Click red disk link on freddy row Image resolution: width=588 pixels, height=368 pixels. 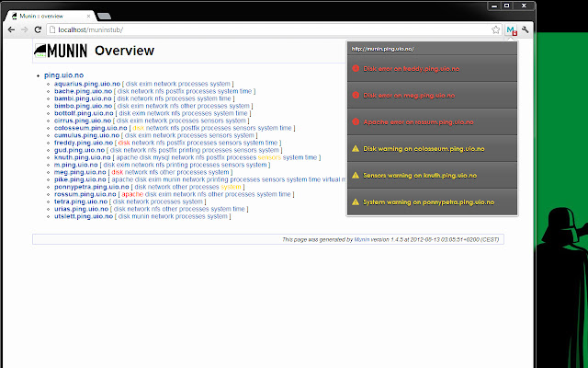coord(124,143)
